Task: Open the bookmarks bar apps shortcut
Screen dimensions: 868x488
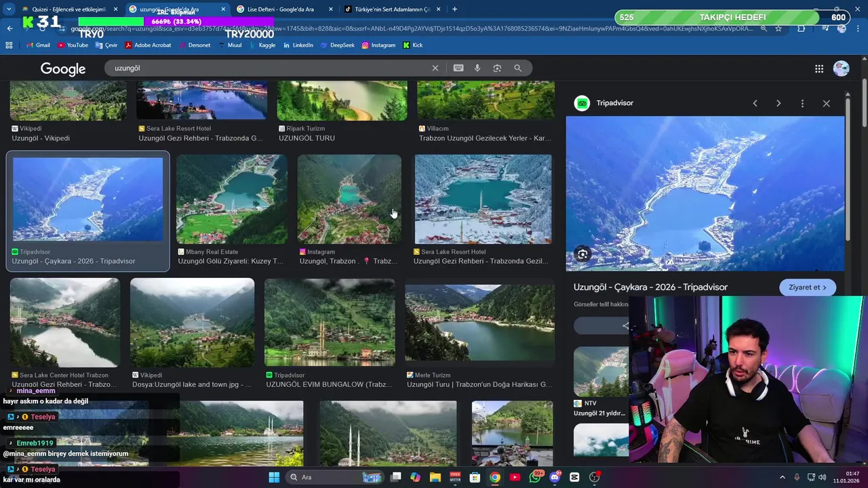Action: pos(9,45)
